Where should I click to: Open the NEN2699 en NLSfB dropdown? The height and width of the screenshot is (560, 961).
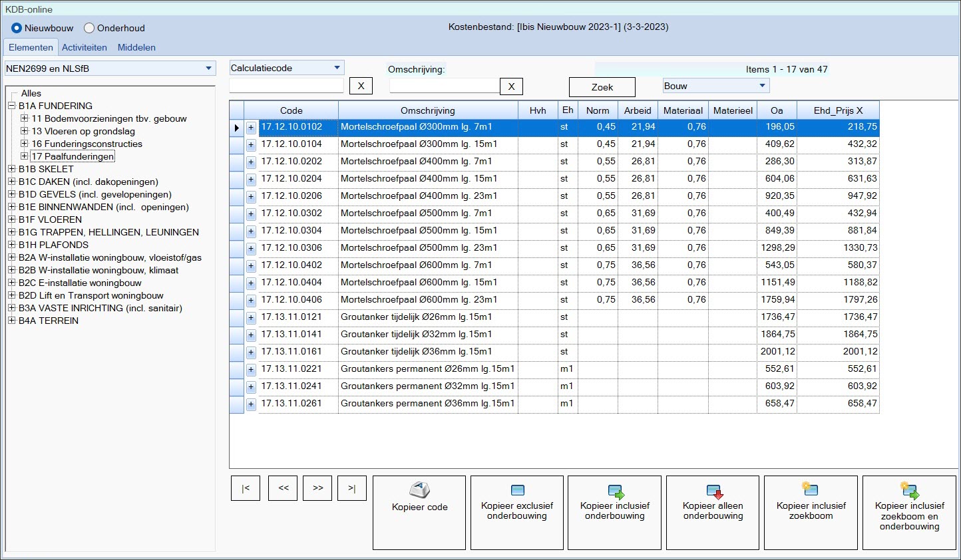point(209,69)
